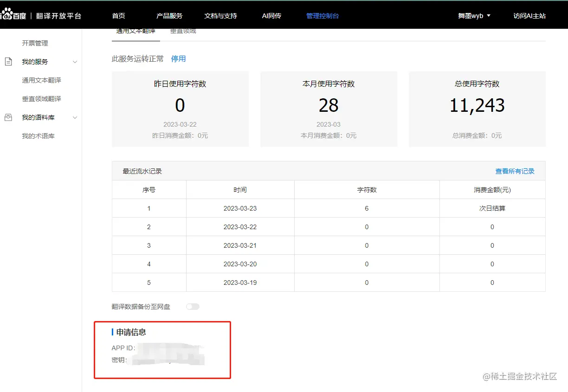
Task: Click 总使用字符数 value 11,243
Action: 477,106
